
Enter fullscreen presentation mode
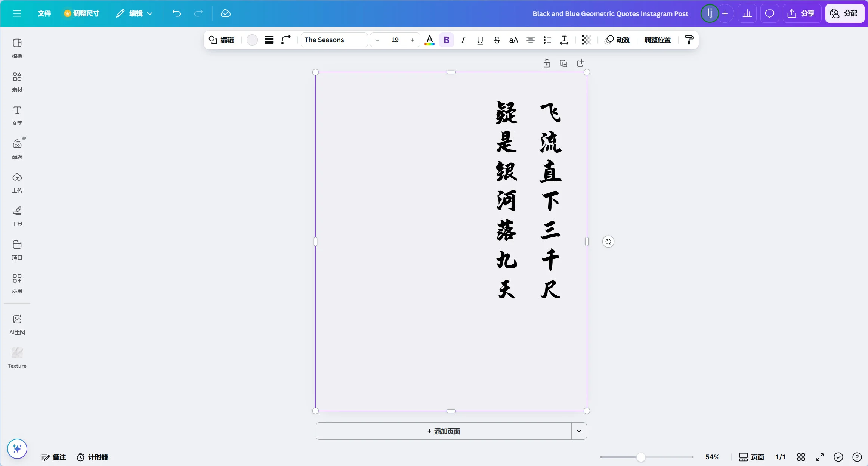pos(820,457)
